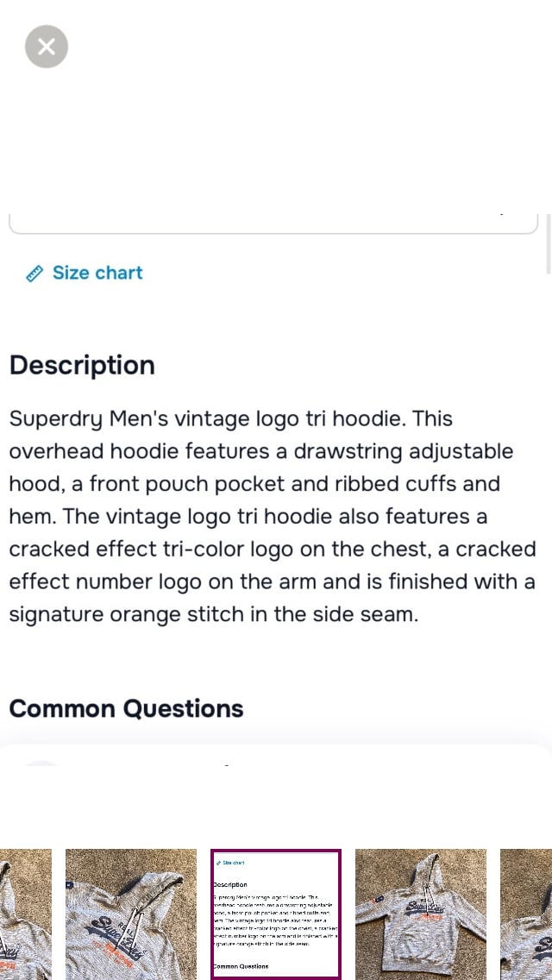The height and width of the screenshot is (980, 552).
Task: Click the Superdry chest logo in the flat-lay thumbnail
Action: (422, 908)
